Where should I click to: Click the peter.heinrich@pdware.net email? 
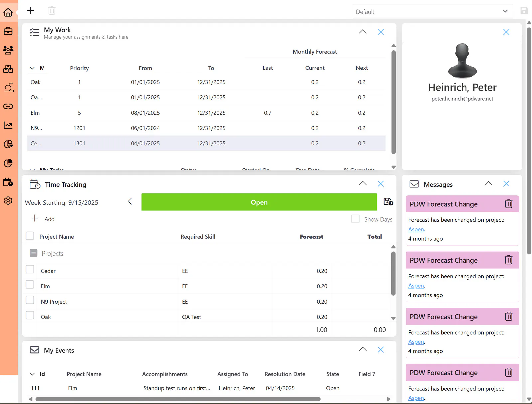462,99
